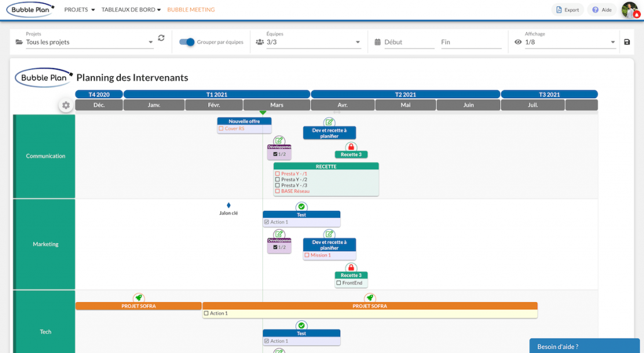The image size is (644, 353).
Task: Open the Équipes 3/3 dropdown
Action: (313, 42)
